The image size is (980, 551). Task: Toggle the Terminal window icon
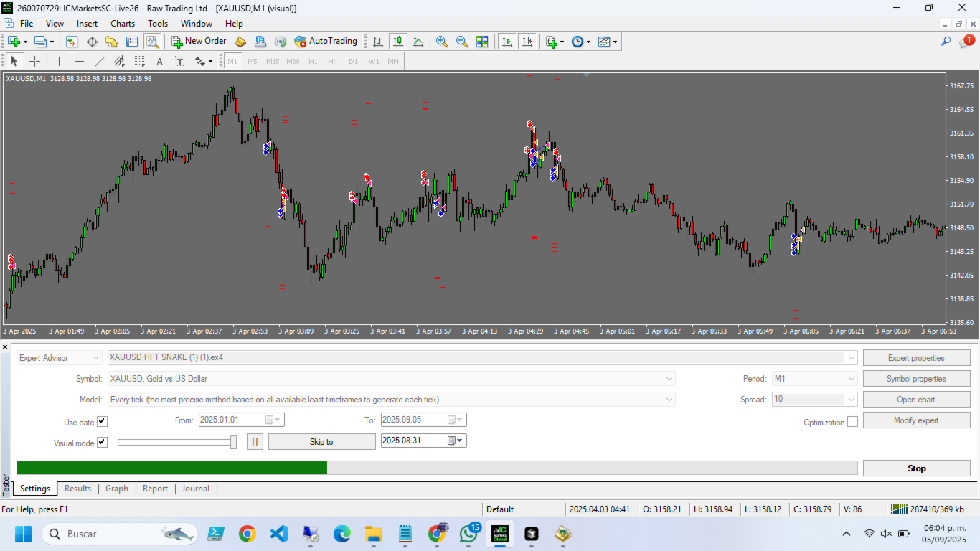(x=132, y=42)
